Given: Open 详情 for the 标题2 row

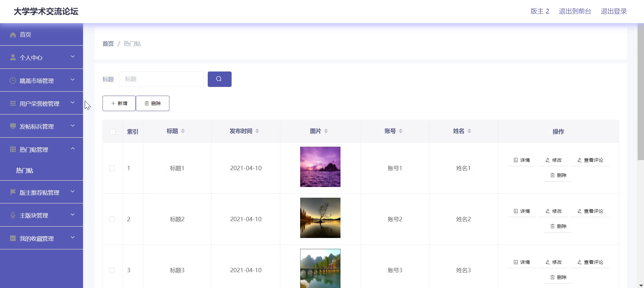Looking at the screenshot, I should [522, 211].
